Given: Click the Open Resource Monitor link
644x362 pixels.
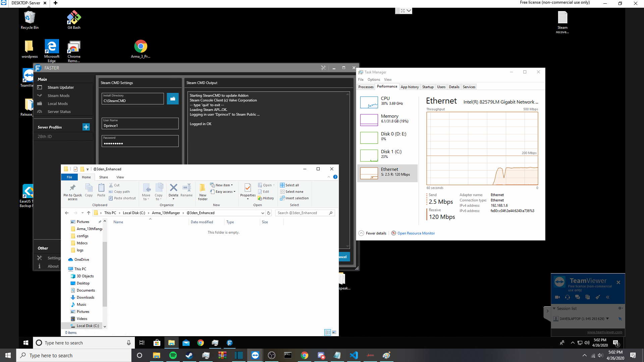Looking at the screenshot, I should tap(416, 233).
